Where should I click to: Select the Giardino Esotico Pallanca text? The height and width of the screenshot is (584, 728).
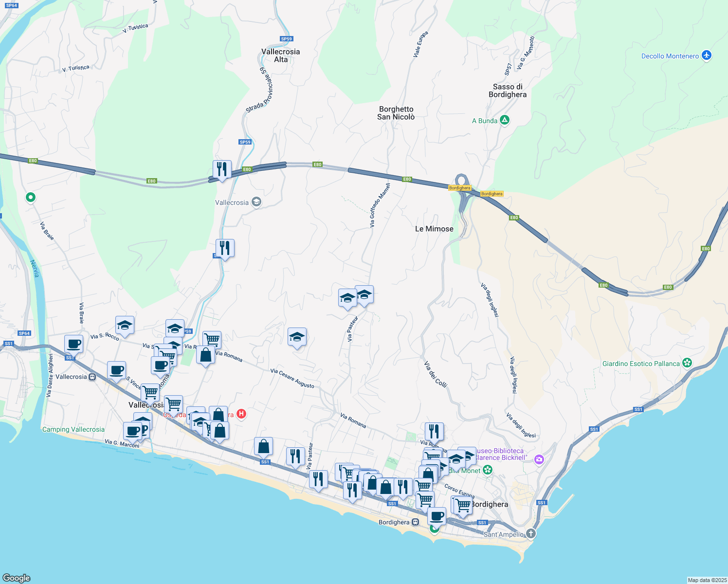tap(641, 364)
